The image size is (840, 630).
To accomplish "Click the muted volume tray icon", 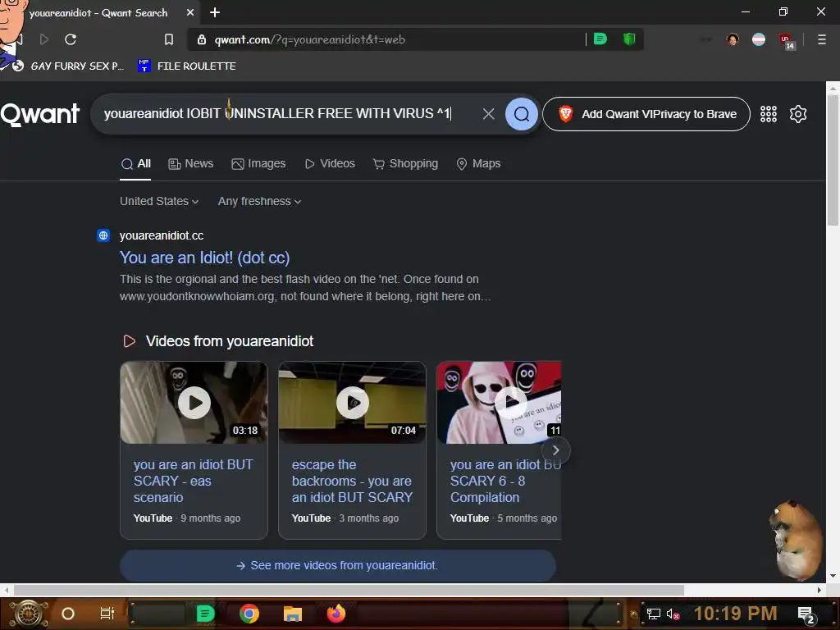I will click(x=673, y=614).
